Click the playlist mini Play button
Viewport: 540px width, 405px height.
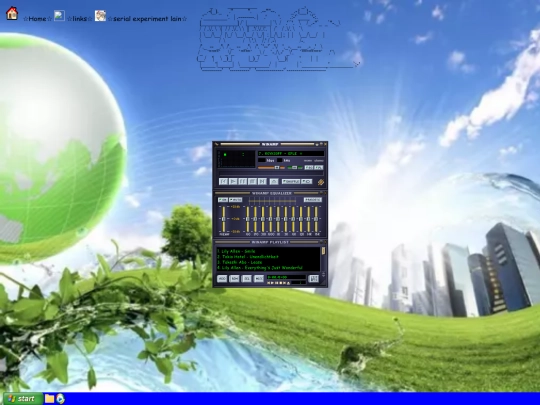(272, 283)
